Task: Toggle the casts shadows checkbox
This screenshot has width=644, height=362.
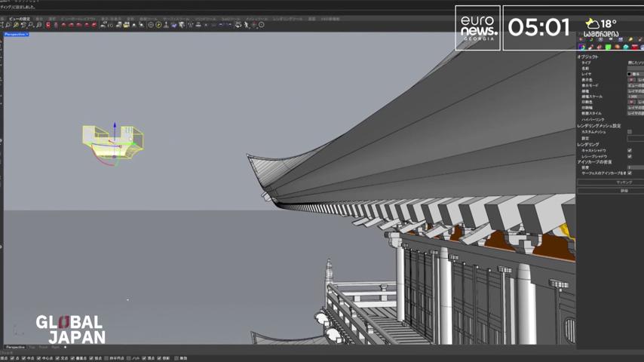Action: [630, 150]
